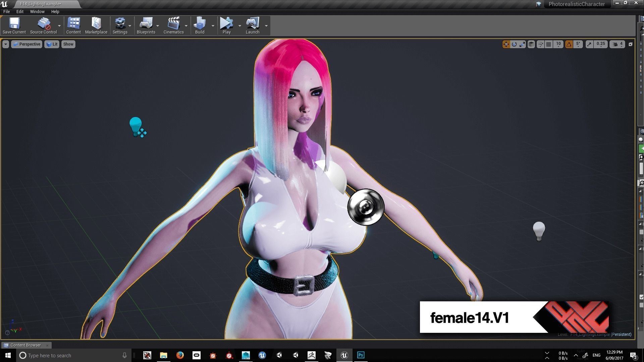Open the Oculus app from the taskbar
Image resolution: width=644 pixels, height=362 pixels.
pyautogui.click(x=197, y=355)
